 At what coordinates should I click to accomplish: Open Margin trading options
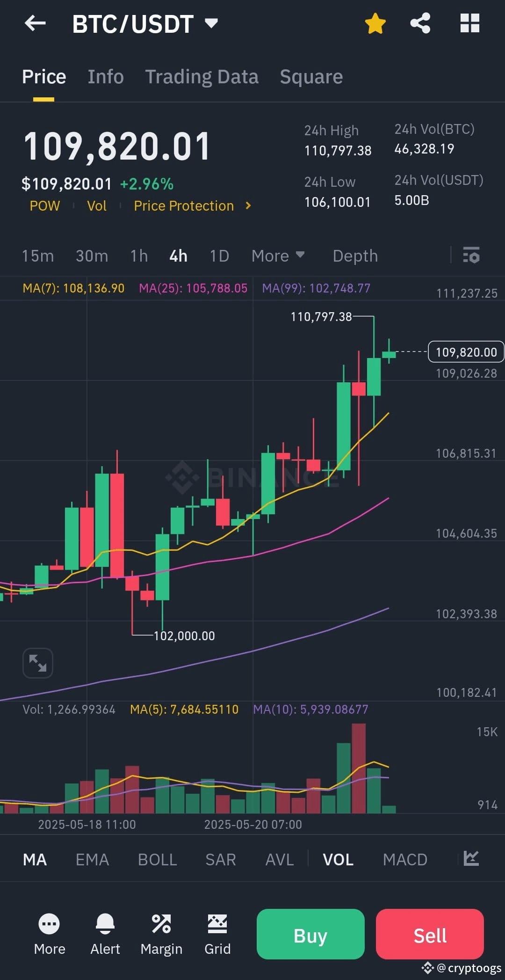161,935
